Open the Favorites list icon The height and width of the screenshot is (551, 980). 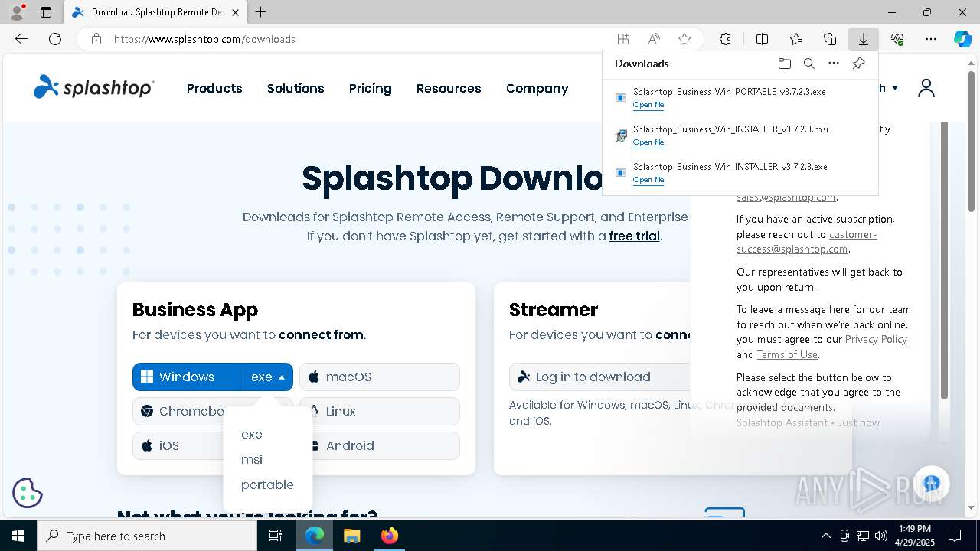796,39
